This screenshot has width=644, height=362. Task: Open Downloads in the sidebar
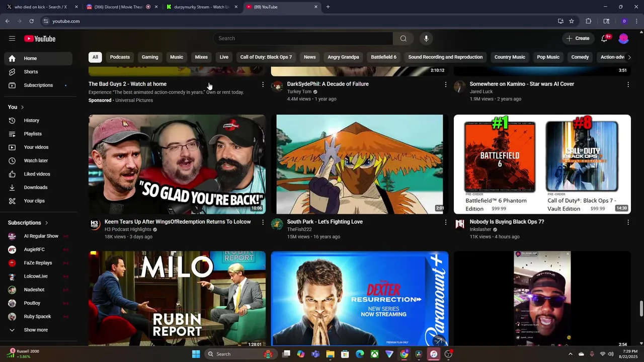pos(38,188)
